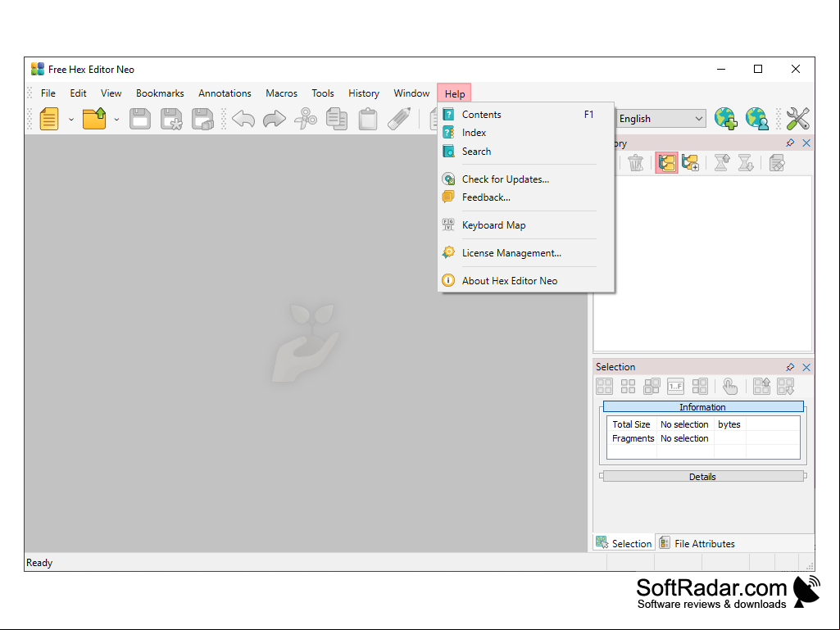
Task: Click the Fragments label cell
Action: tap(632, 438)
